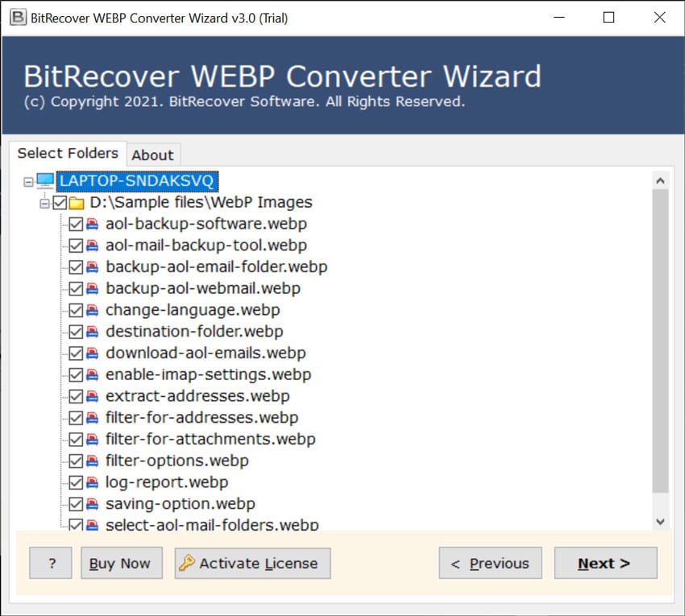Toggle the D:\Sample files\WebP Images folder checkbox

point(60,203)
